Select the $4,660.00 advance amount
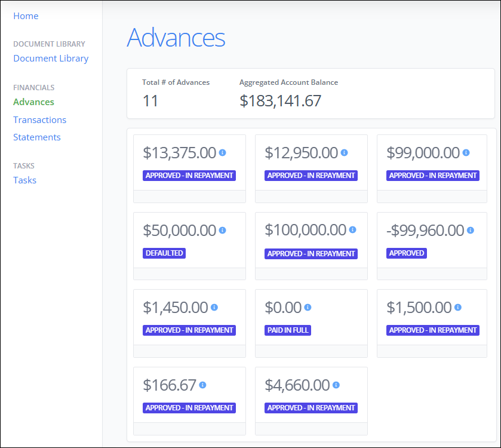This screenshot has height=448, width=501. (297, 386)
